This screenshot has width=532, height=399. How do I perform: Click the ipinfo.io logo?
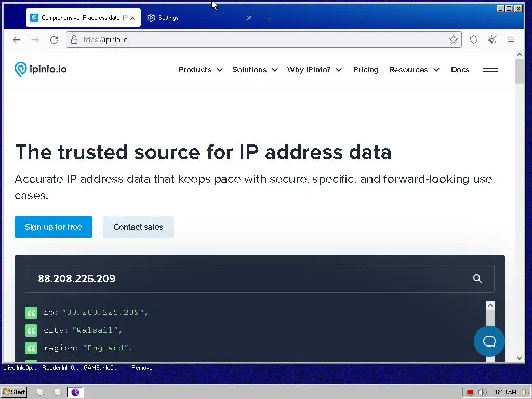(41, 69)
